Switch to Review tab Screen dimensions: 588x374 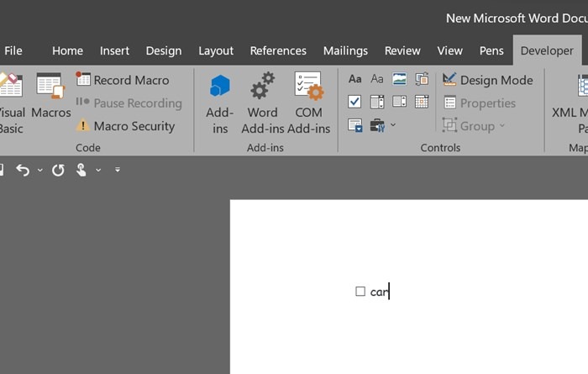[x=402, y=50]
